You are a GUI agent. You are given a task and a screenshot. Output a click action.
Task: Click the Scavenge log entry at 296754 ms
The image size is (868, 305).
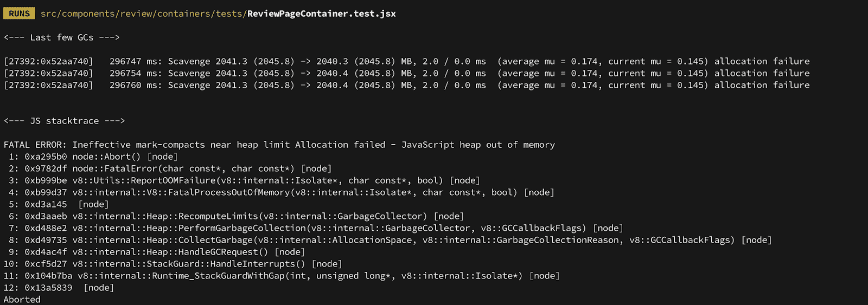pos(406,73)
